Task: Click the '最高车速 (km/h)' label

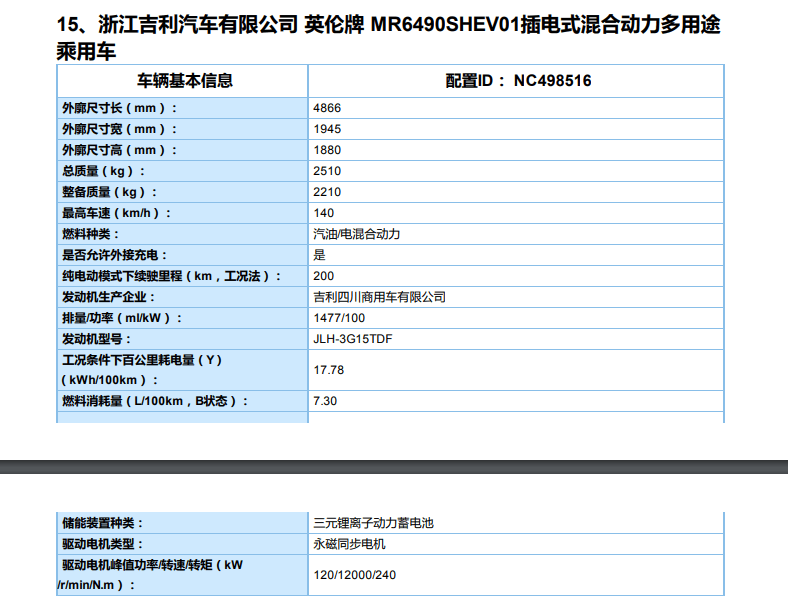Action: tap(116, 214)
